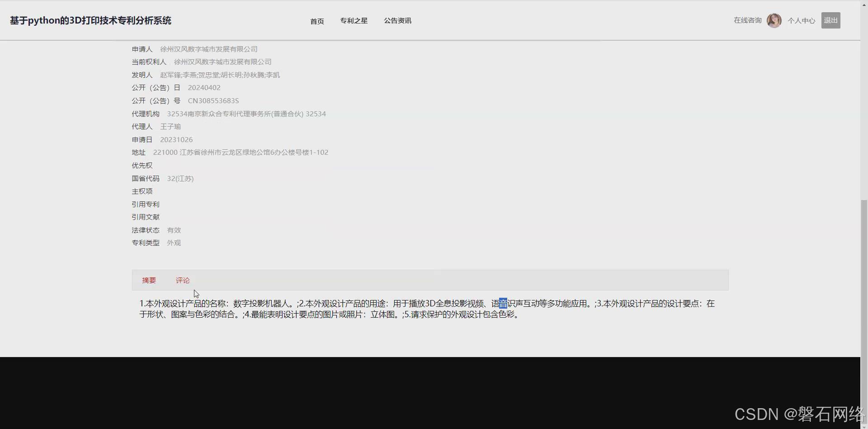Click the current rights holder company name

pyautogui.click(x=223, y=62)
